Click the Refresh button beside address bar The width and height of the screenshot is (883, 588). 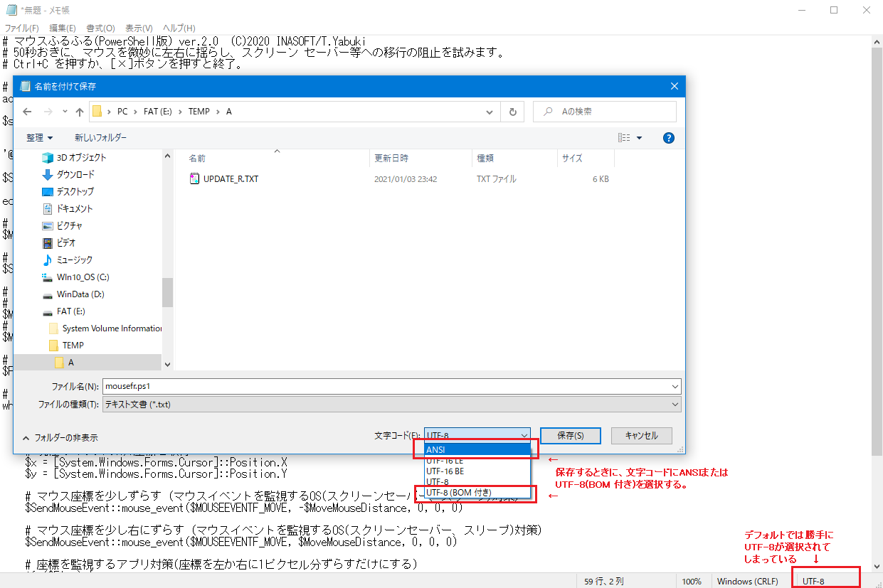[x=512, y=112]
